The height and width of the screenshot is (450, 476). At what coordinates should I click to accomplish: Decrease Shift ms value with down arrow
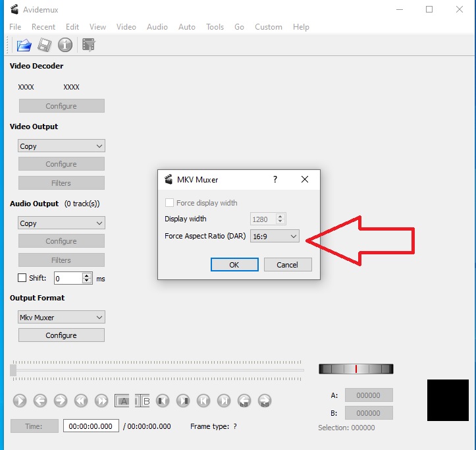[x=87, y=281]
